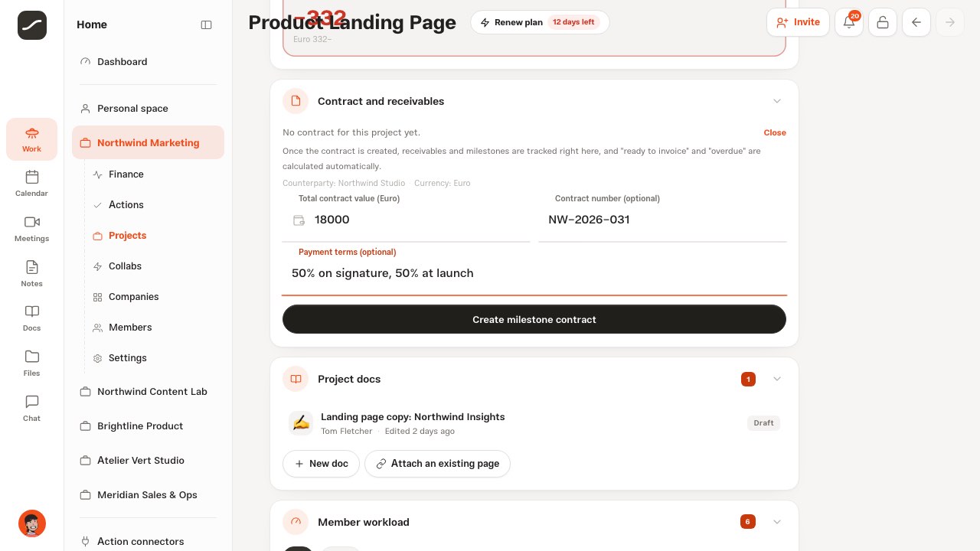
Task: Select Meridian Sales & Ops workspace
Action: coord(148,495)
